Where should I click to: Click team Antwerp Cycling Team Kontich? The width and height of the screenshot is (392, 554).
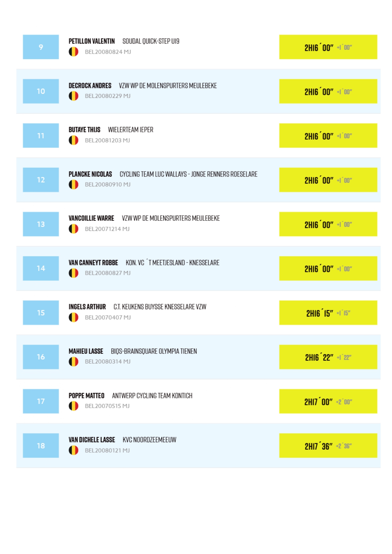click(x=152, y=396)
